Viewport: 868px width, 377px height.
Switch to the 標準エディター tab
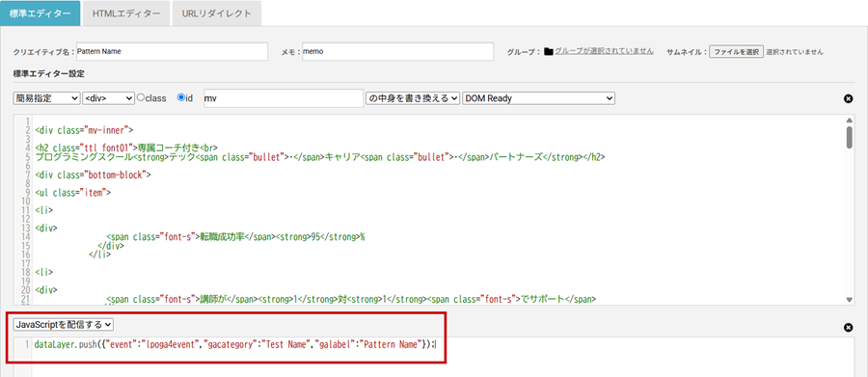pyautogui.click(x=40, y=13)
